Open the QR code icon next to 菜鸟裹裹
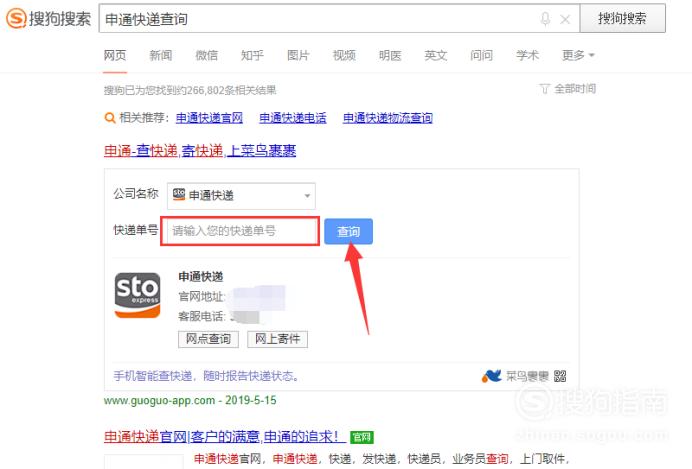This screenshot has height=469, width=692. (x=560, y=376)
